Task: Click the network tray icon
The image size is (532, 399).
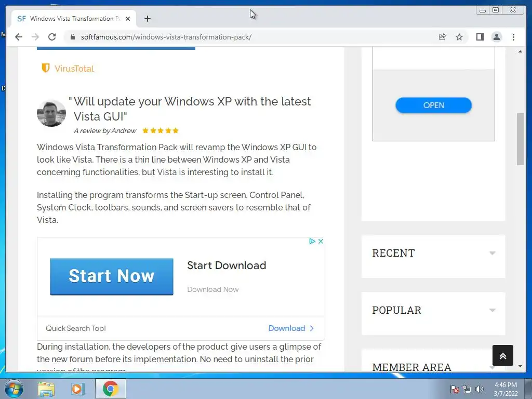Action: [467, 389]
